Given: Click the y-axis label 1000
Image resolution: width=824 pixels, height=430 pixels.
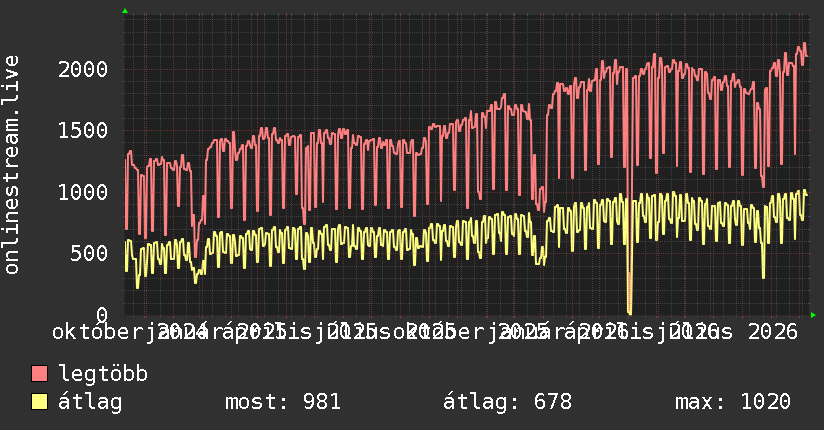Looking at the screenshot, I should pyautogui.click(x=83, y=192).
